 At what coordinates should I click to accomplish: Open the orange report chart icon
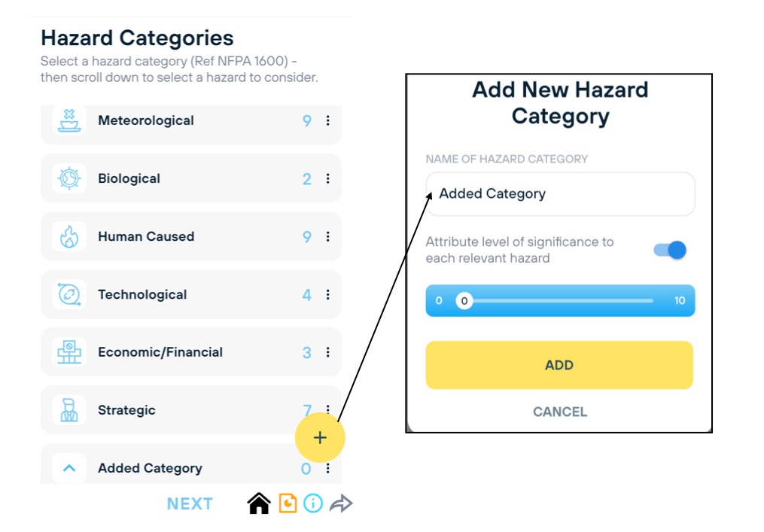tap(288, 503)
